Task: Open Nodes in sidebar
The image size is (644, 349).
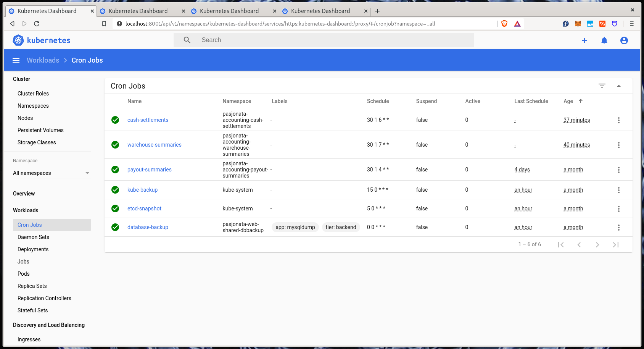Action: (x=25, y=118)
